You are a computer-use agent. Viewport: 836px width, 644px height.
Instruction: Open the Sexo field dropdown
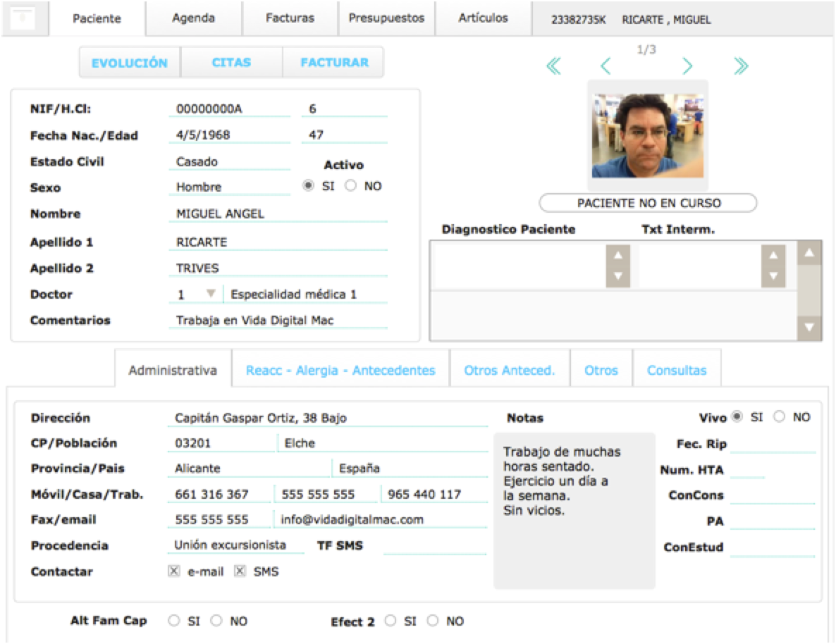coord(228,187)
